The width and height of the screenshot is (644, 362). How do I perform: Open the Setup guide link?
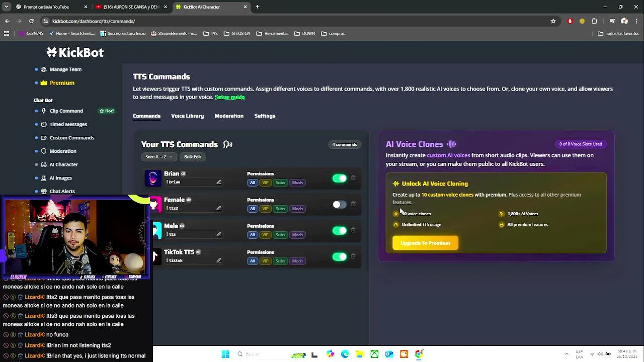[x=229, y=97]
